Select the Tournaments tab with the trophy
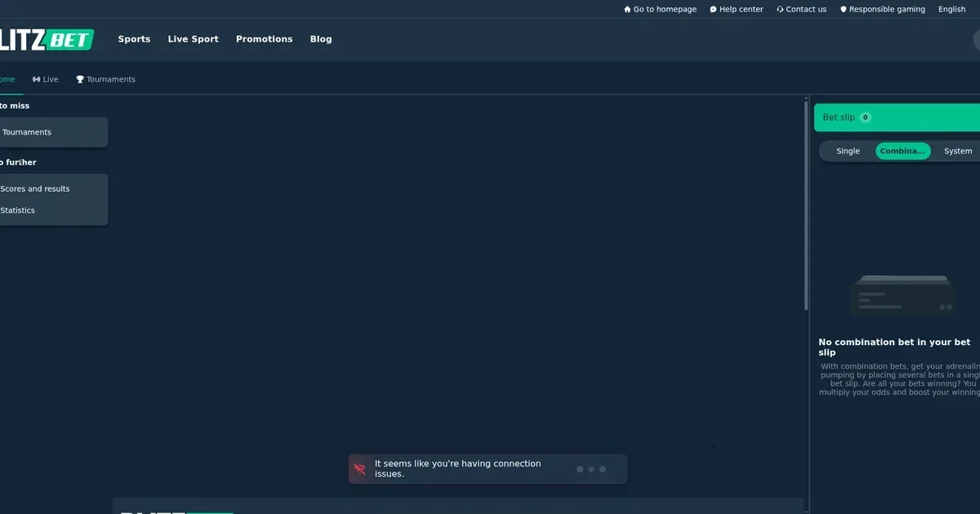980x514 pixels. 106,79
